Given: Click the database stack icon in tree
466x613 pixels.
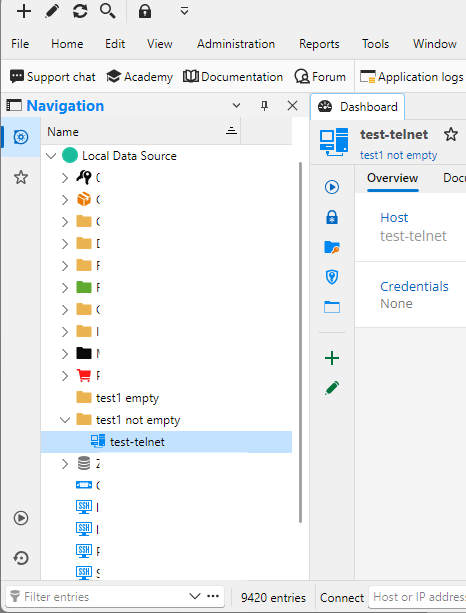Looking at the screenshot, I should pos(84,463).
